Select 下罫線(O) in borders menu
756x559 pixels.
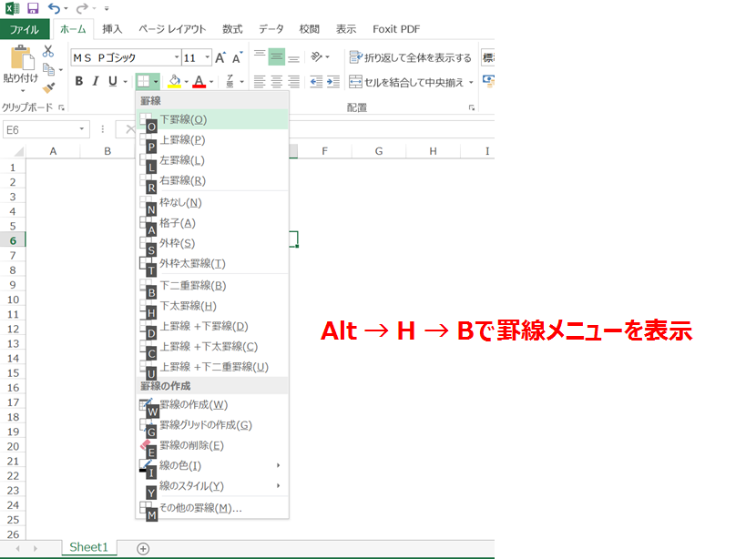click(212, 119)
